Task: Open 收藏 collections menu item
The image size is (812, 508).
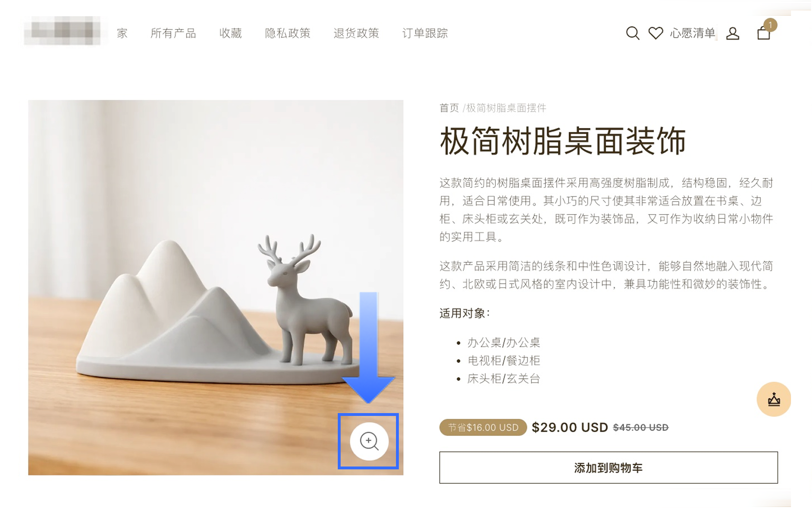Action: 230,33
